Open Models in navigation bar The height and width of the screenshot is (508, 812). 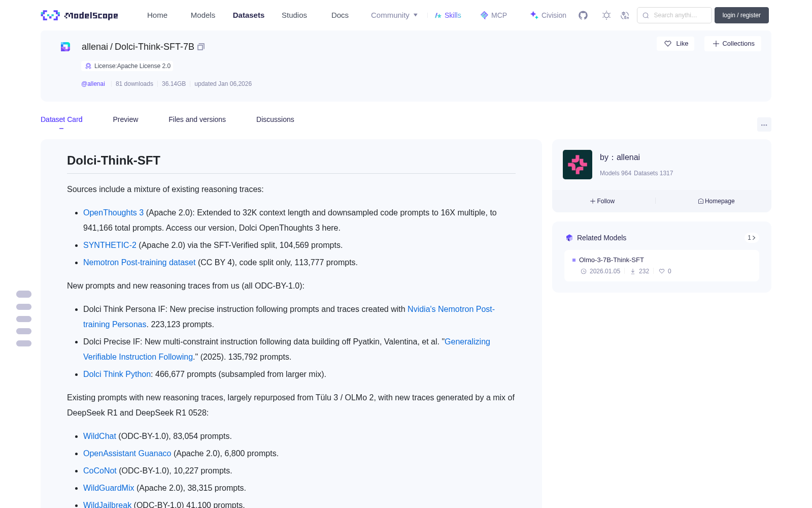coord(203,15)
